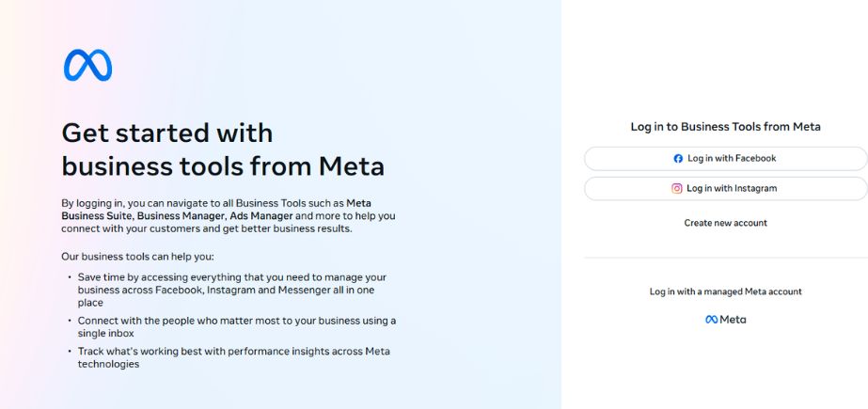Click the small Meta infinity icon in the footer
Image resolution: width=868 pixels, height=409 pixels.
(711, 320)
